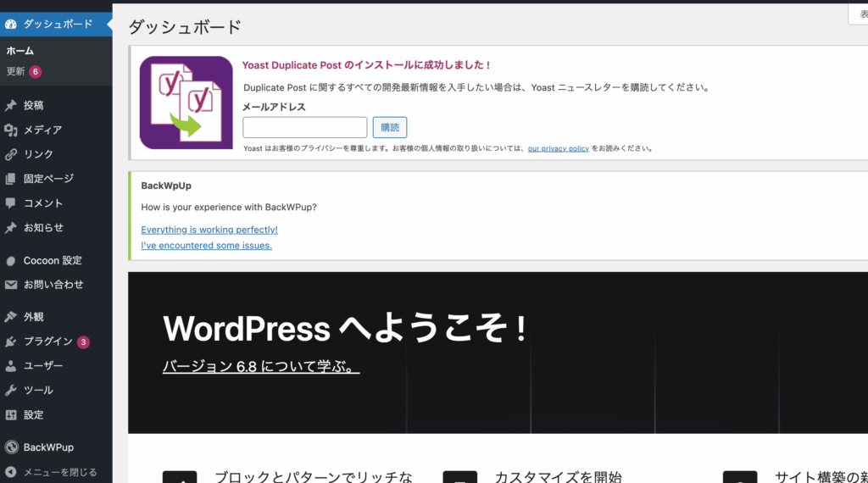The height and width of the screenshot is (483, 868).
Task: Open Cocoon 設定 menu
Action: 56,261
